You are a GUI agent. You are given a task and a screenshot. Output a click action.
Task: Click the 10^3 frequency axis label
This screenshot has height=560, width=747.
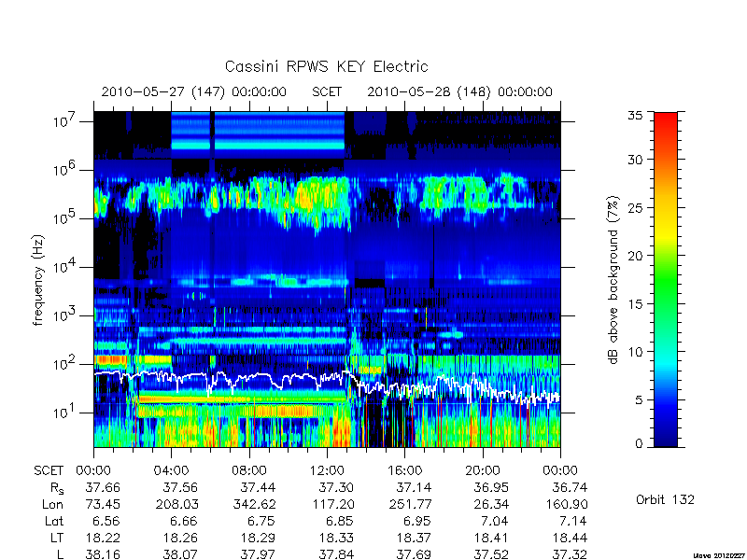65,315
